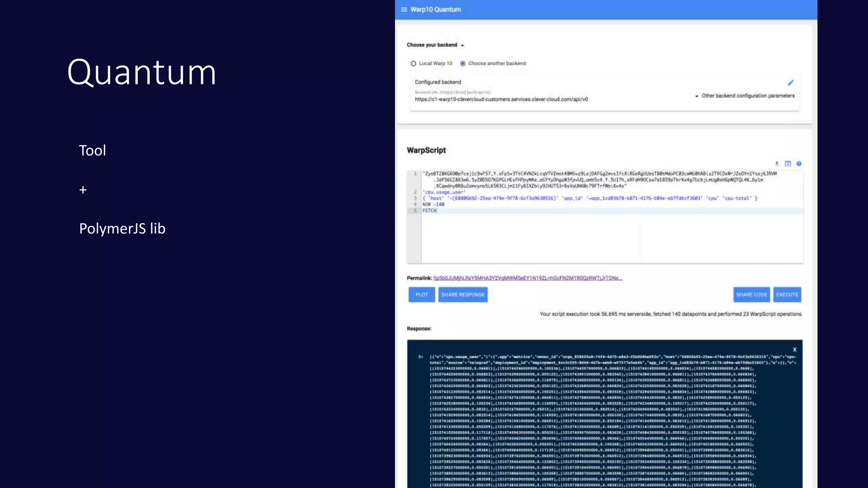This screenshot has width=868, height=488.
Task: Click the JSON response output area
Action: point(605,414)
